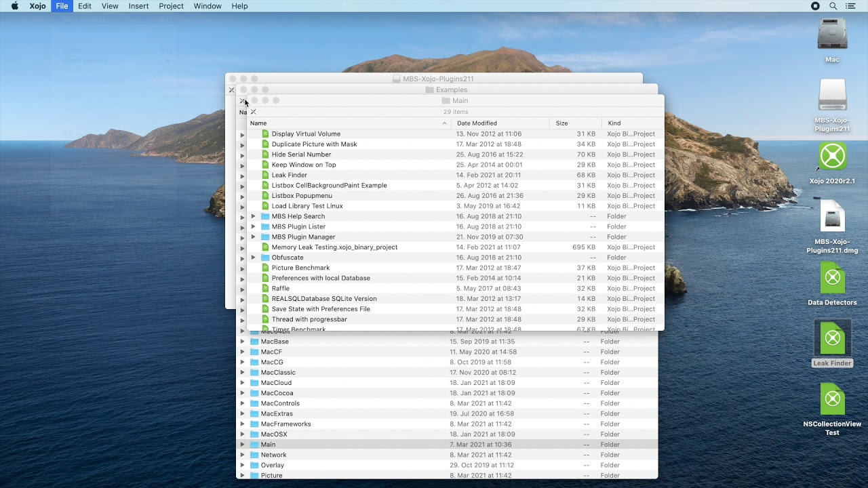Sort the Main window by the Name column
The height and width of the screenshot is (488, 868).
tap(349, 123)
